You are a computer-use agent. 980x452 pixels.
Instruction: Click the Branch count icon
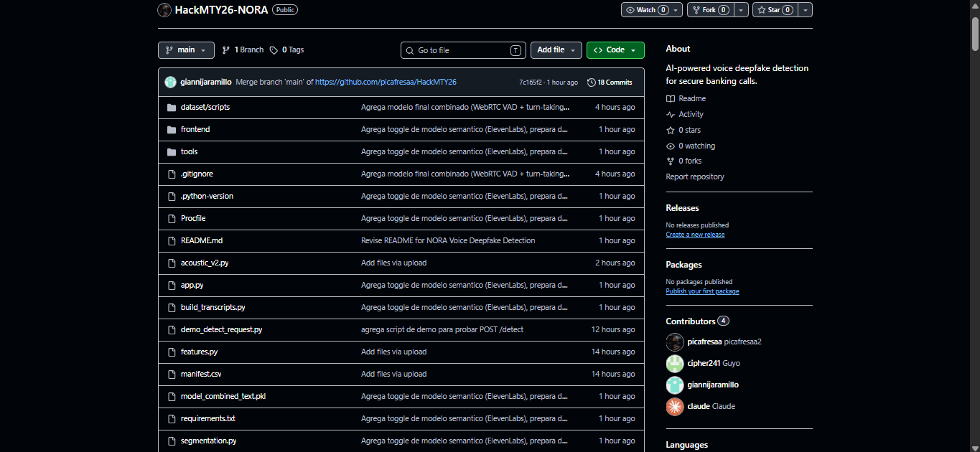coord(225,50)
